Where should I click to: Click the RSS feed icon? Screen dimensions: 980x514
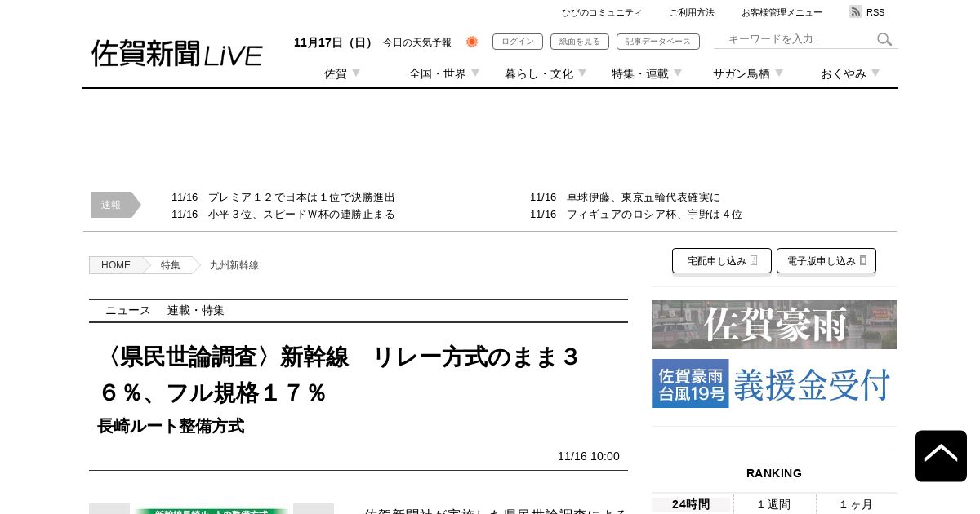coord(856,11)
